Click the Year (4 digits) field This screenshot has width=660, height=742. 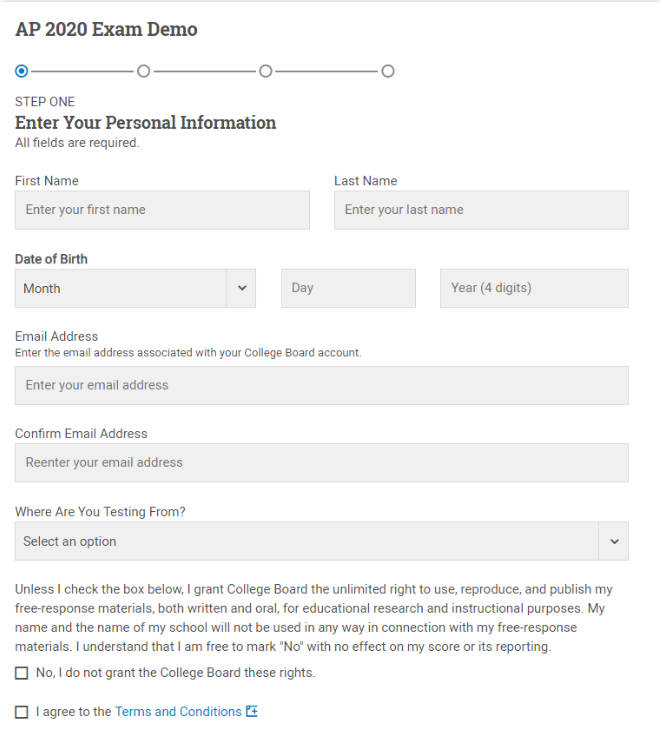(x=534, y=288)
